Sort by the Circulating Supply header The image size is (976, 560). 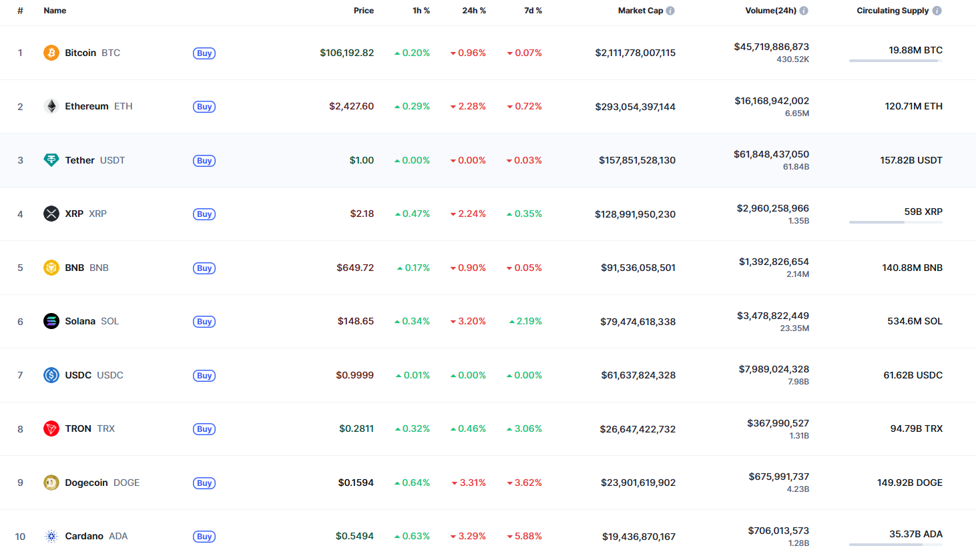tap(893, 11)
